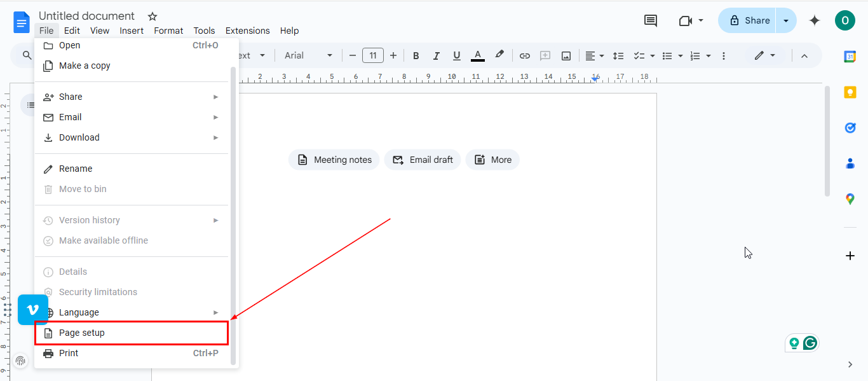Viewport: 868px width, 381px height.
Task: Click the Bold formatting icon
Action: click(416, 56)
